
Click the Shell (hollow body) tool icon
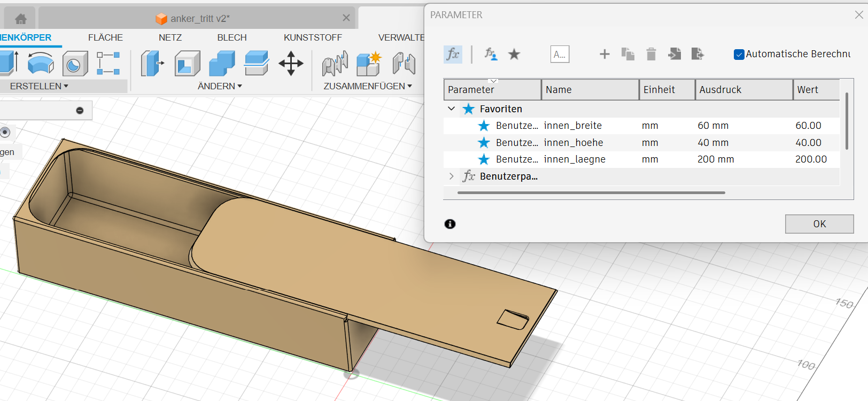point(187,64)
